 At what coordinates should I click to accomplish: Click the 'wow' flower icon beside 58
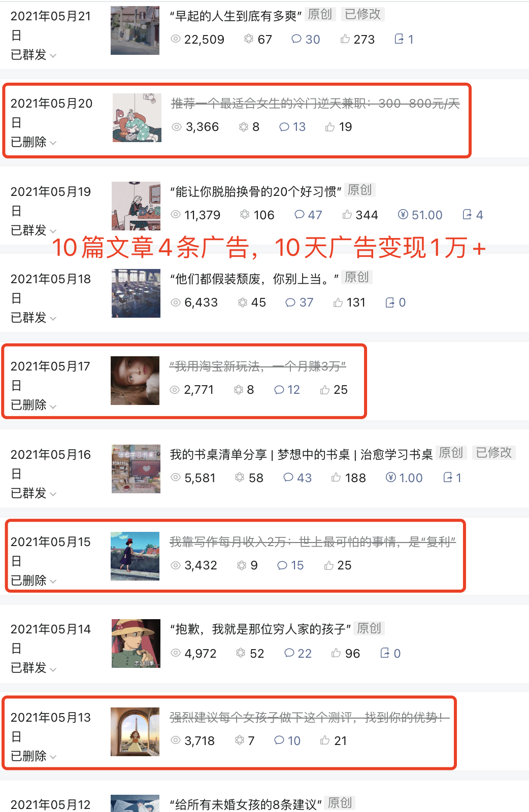click(x=240, y=478)
